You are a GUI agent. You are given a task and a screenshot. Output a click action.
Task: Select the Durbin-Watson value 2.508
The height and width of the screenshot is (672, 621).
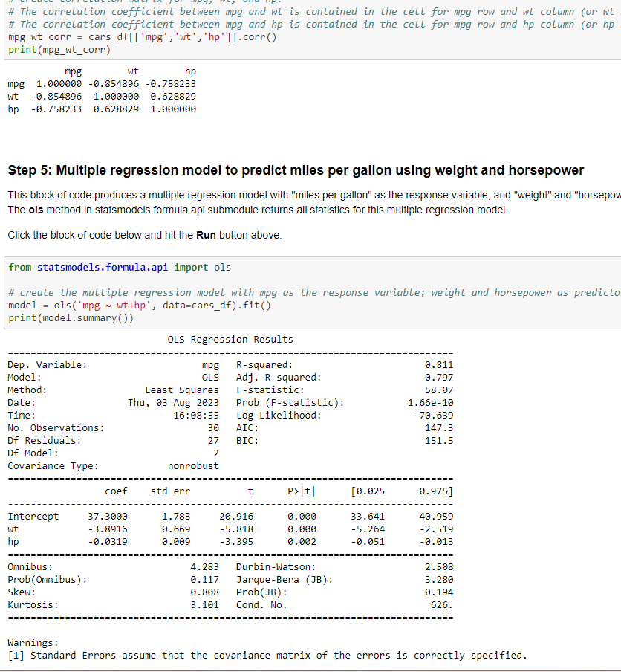point(439,567)
